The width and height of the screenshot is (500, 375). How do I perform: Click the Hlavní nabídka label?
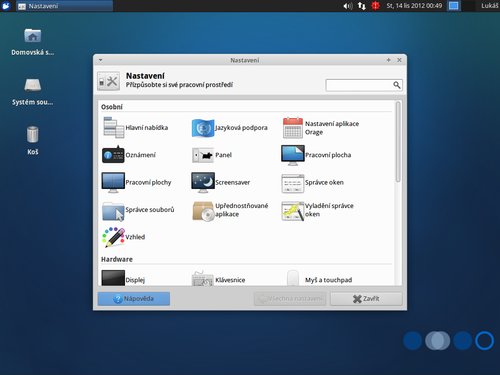point(147,128)
